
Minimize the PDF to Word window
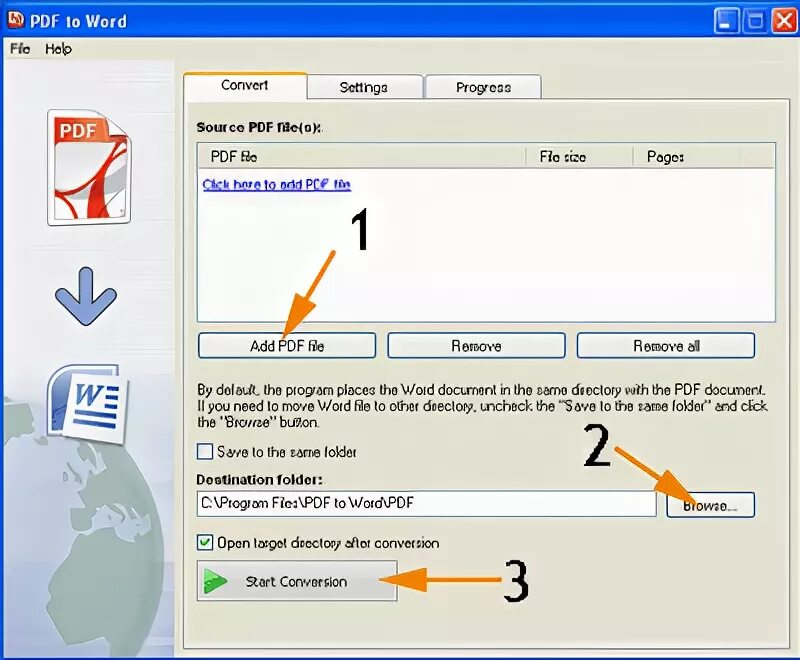coord(726,21)
